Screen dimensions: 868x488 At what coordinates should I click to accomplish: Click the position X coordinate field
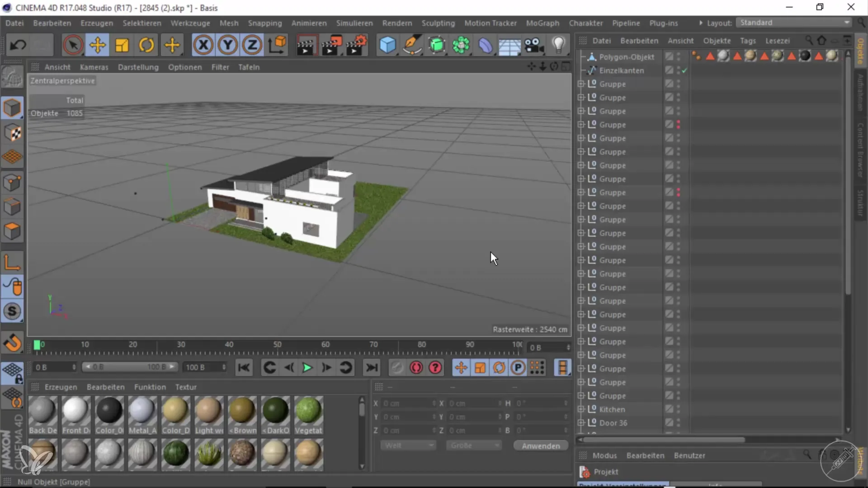click(408, 403)
